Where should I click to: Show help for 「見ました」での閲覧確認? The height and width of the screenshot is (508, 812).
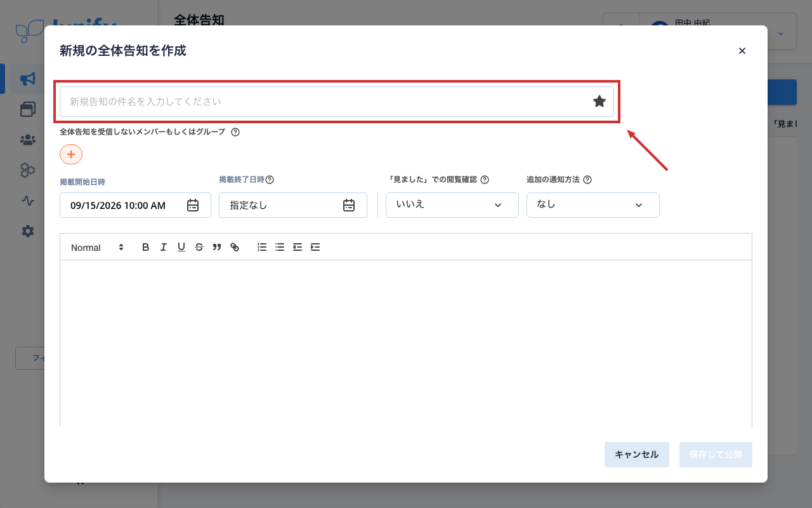[485, 180]
